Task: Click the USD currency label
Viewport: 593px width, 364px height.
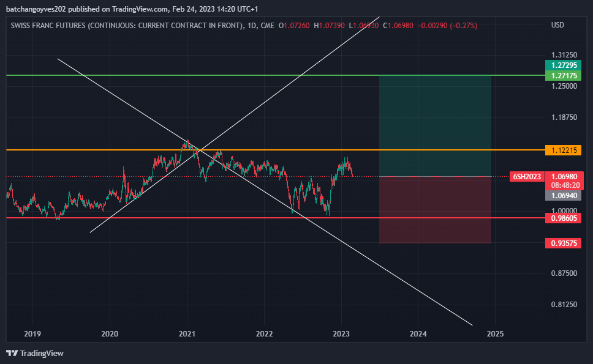Action: click(557, 25)
